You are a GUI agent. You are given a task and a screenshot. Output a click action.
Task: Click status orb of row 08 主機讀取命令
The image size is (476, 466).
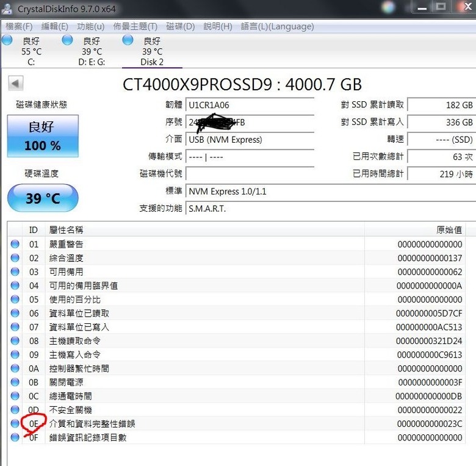(15, 341)
